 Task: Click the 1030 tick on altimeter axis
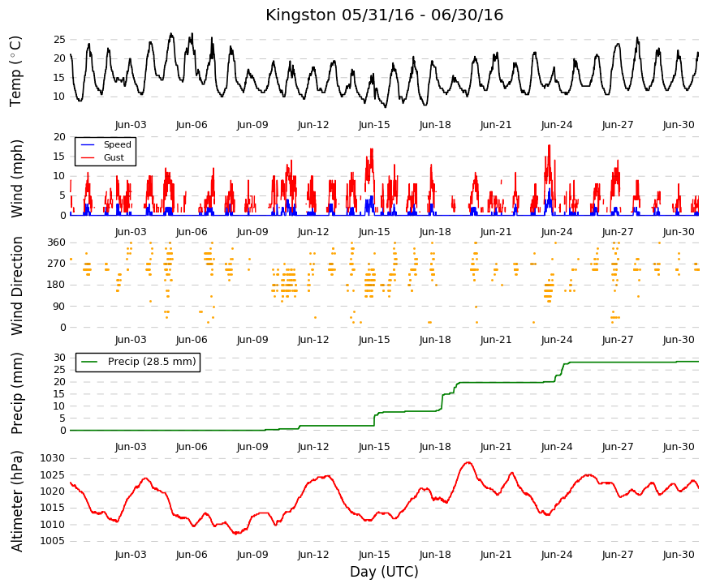point(52,459)
